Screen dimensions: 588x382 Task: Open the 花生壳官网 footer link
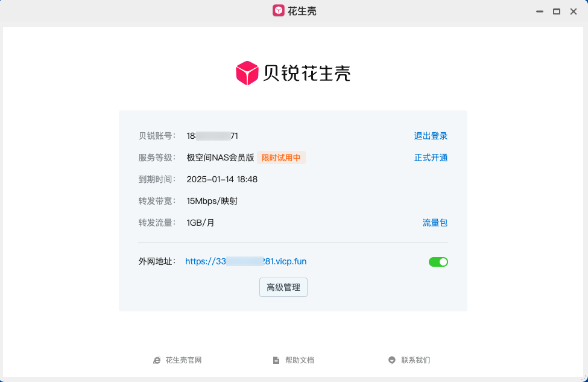click(x=177, y=360)
